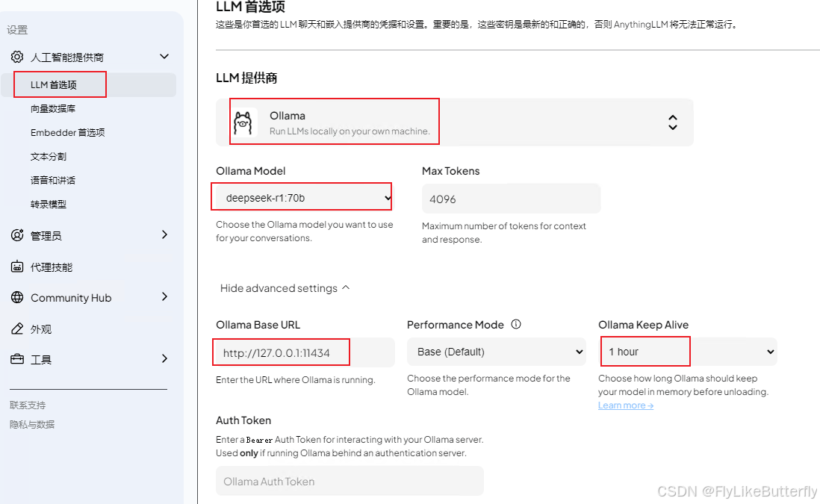The height and width of the screenshot is (504, 820).
Task: Click the Ollama Model label
Action: 250,171
